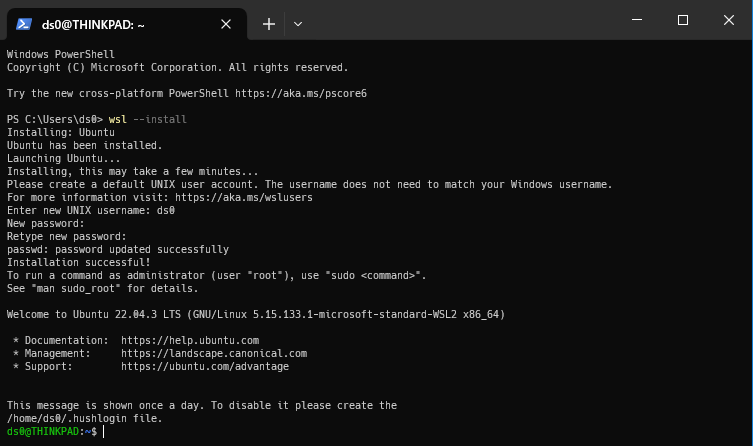Open the https://help.ubuntu.com documentation link

point(190,340)
